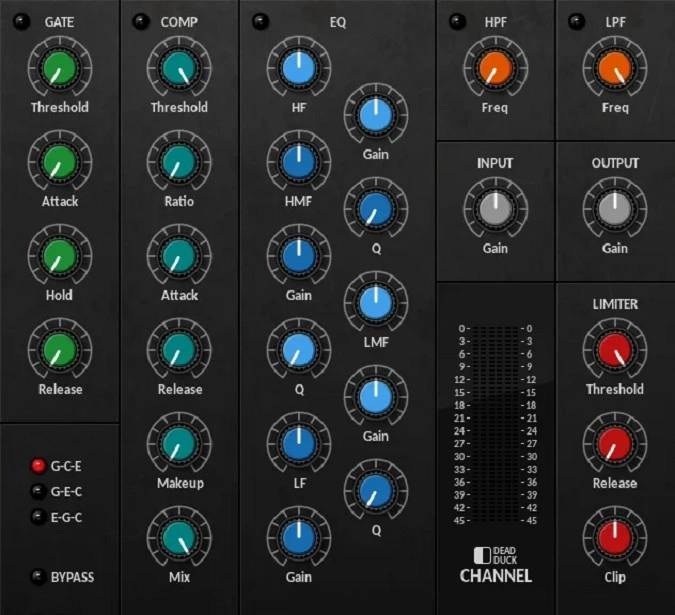
Task: Select the INPUT Gain knob
Action: point(494,208)
